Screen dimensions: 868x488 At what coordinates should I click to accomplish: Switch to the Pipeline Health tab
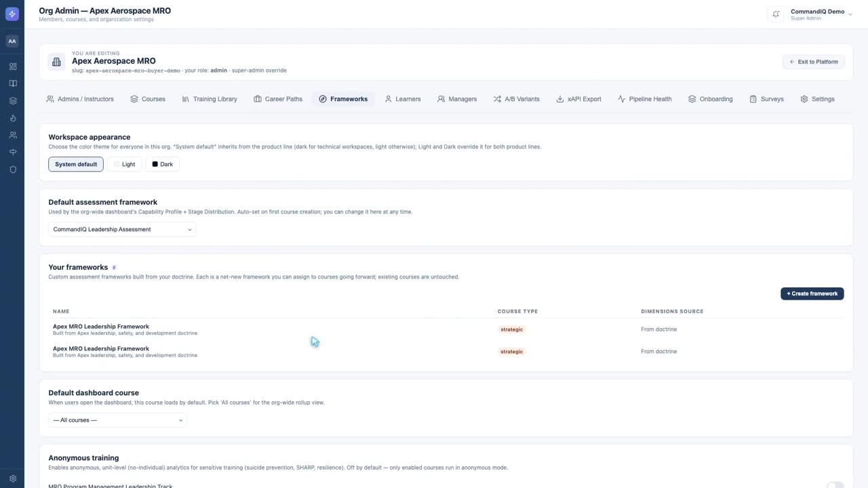pyautogui.click(x=644, y=99)
